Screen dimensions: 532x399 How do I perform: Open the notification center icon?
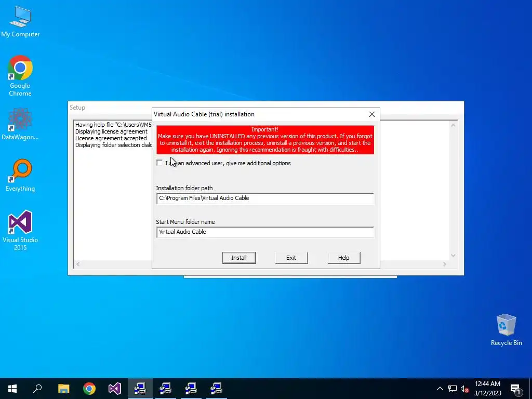(x=516, y=389)
